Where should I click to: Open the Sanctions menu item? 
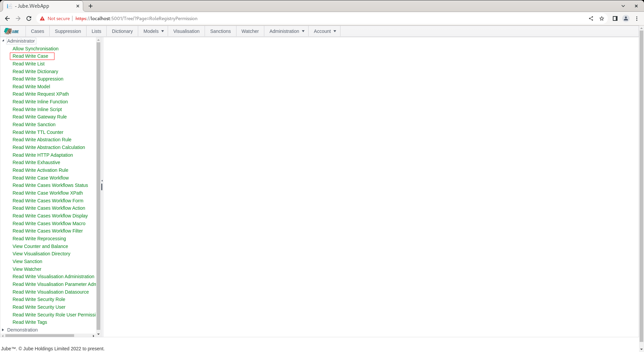pyautogui.click(x=220, y=31)
